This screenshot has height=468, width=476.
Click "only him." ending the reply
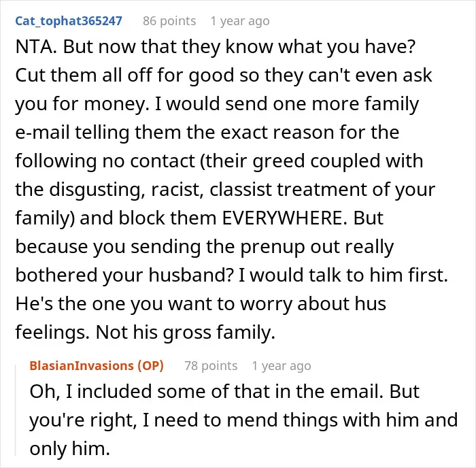70,448
